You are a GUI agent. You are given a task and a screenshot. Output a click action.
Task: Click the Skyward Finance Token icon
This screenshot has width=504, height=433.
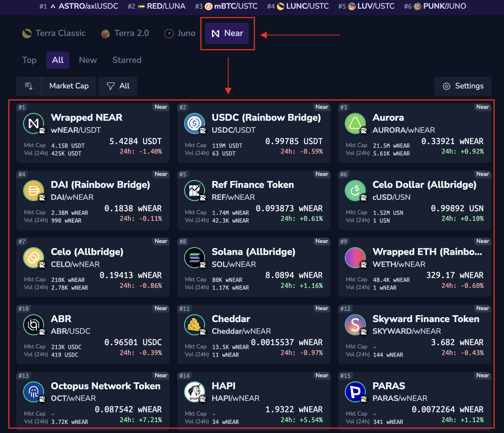tap(355, 325)
